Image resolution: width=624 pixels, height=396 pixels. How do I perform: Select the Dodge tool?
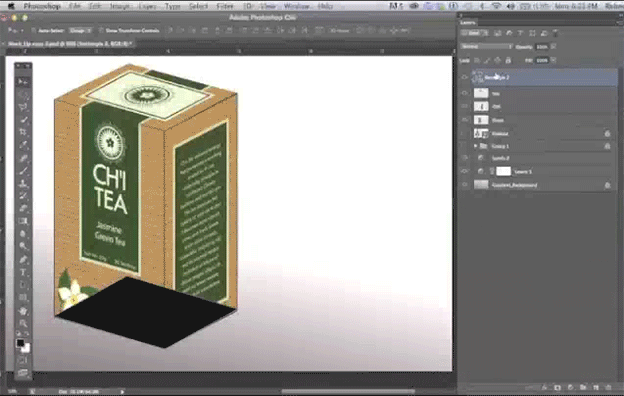(23, 246)
